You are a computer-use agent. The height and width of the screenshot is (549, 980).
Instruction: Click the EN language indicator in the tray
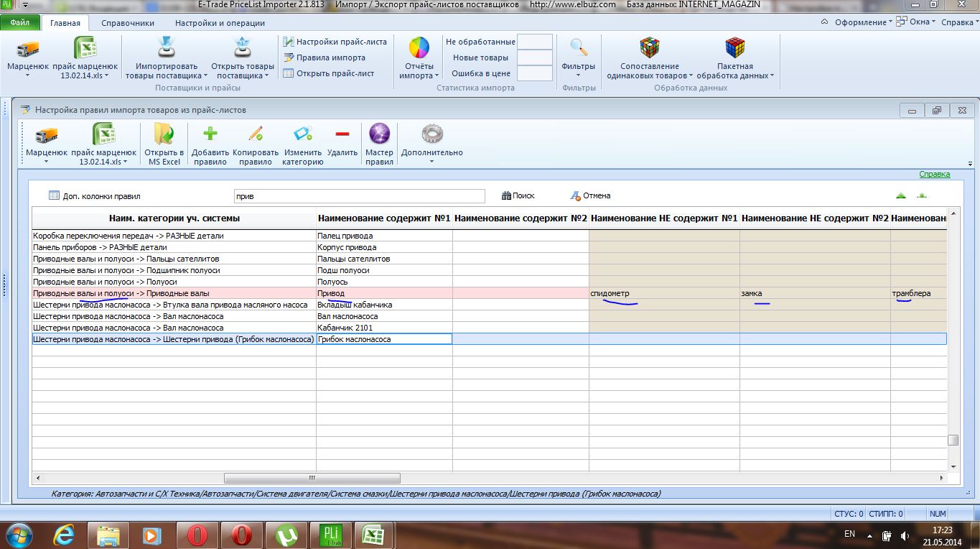(849, 534)
